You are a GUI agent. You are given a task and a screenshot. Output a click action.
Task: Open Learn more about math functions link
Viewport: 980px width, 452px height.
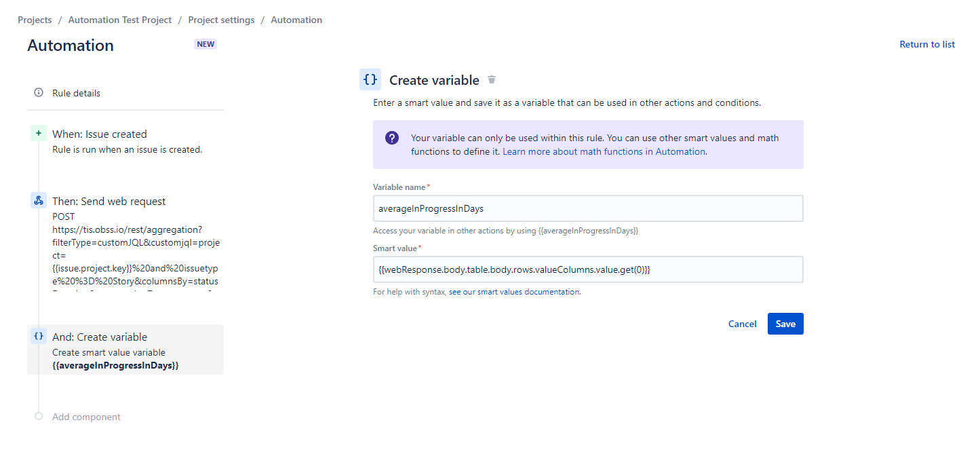pos(604,151)
